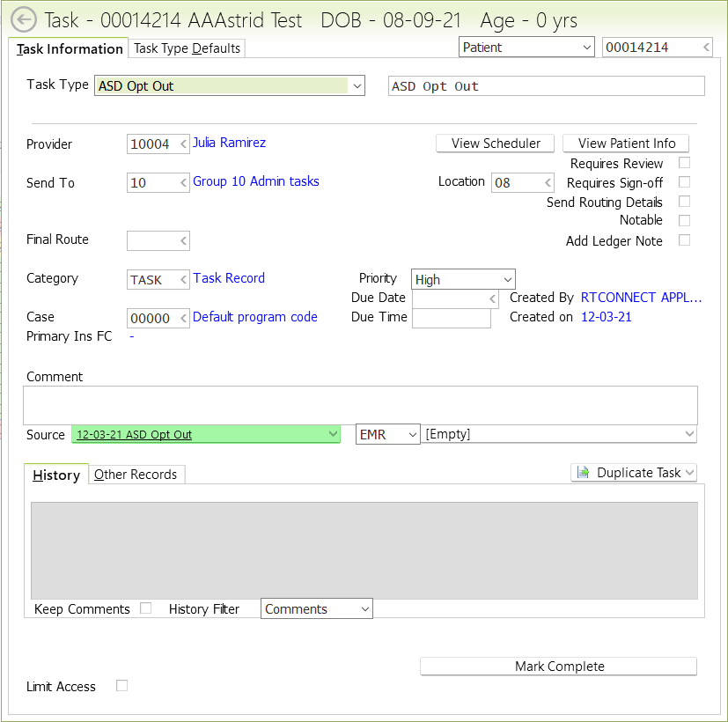The height and width of the screenshot is (722, 728).
Task: Click the View Scheduler button
Action: click(496, 144)
